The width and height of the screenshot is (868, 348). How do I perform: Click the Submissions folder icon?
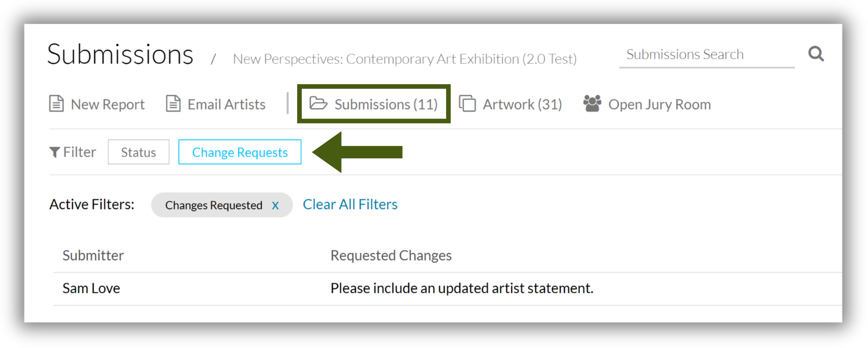point(318,103)
